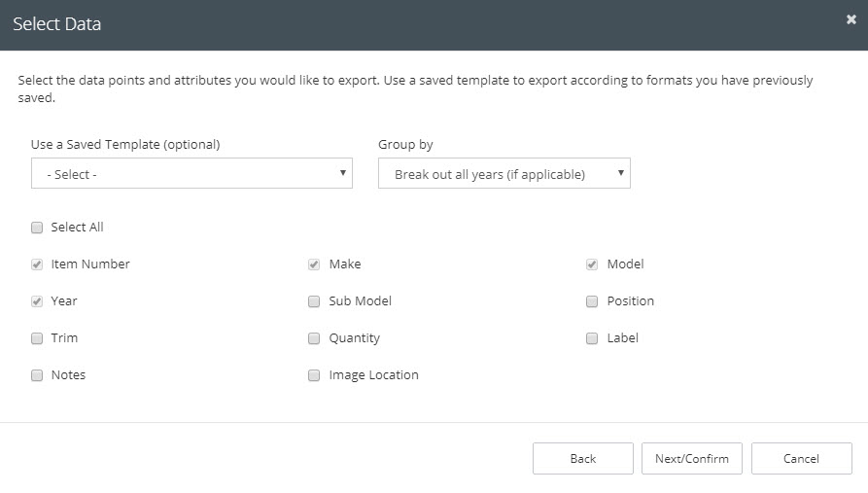Image resolution: width=868 pixels, height=493 pixels.
Task: Tick the Notes checkbox
Action: (37, 375)
